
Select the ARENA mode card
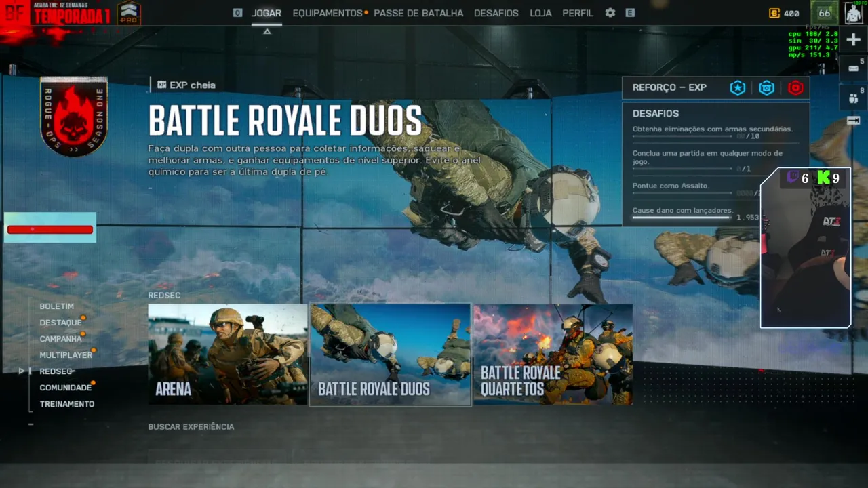(x=228, y=354)
